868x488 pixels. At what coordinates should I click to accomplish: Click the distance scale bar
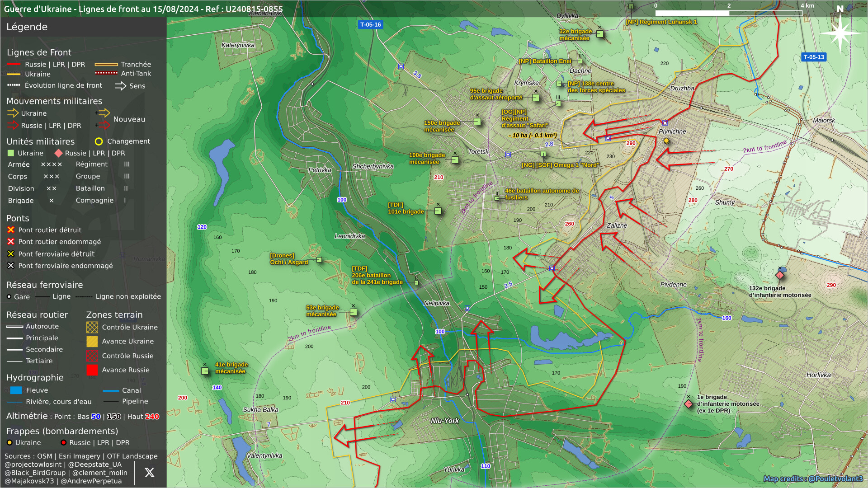coord(729,13)
